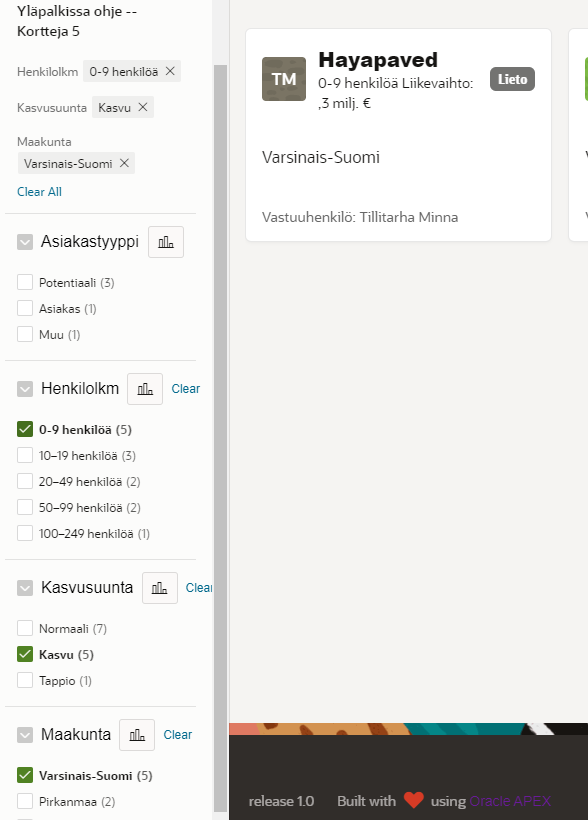Image resolution: width=588 pixels, height=820 pixels.
Task: Uncheck 0-9 henkilöä checkbox
Action: [x=25, y=429]
